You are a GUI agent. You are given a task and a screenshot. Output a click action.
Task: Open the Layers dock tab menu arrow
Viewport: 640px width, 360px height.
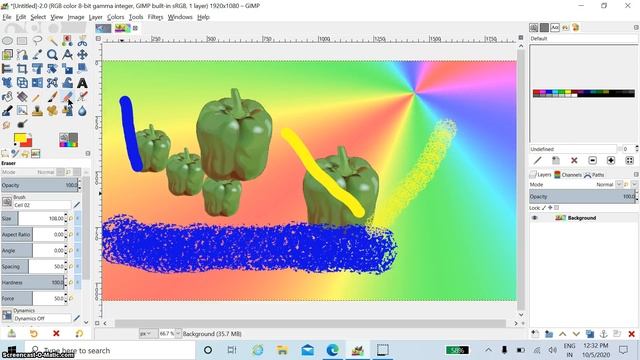pos(636,175)
